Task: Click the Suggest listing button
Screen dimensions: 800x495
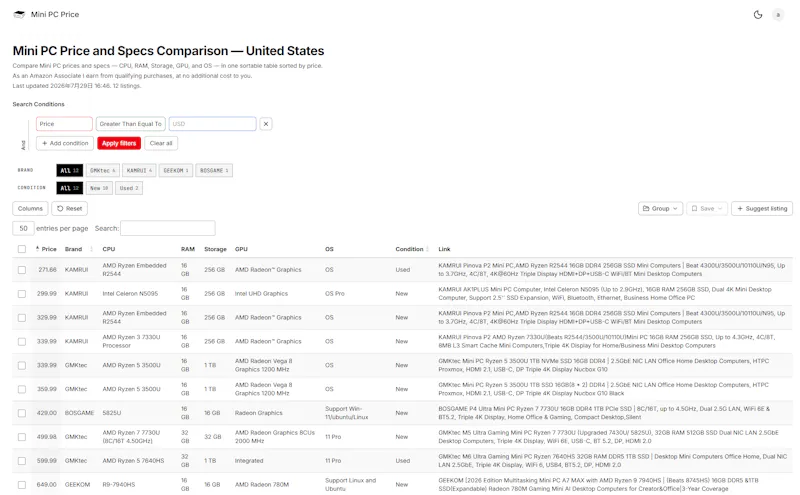Action: (x=762, y=208)
